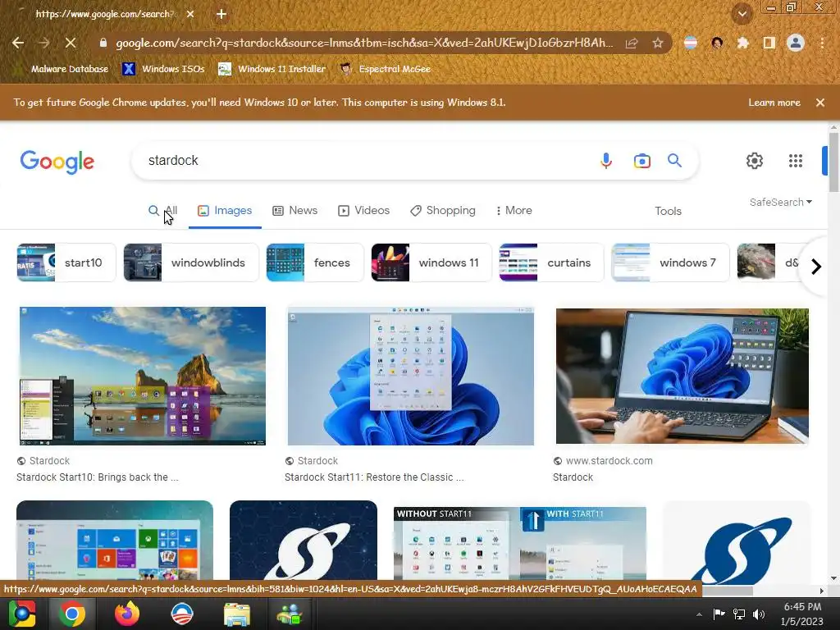Open the taskbar users network icon
Screen dimensions: 840x630
coord(290,614)
